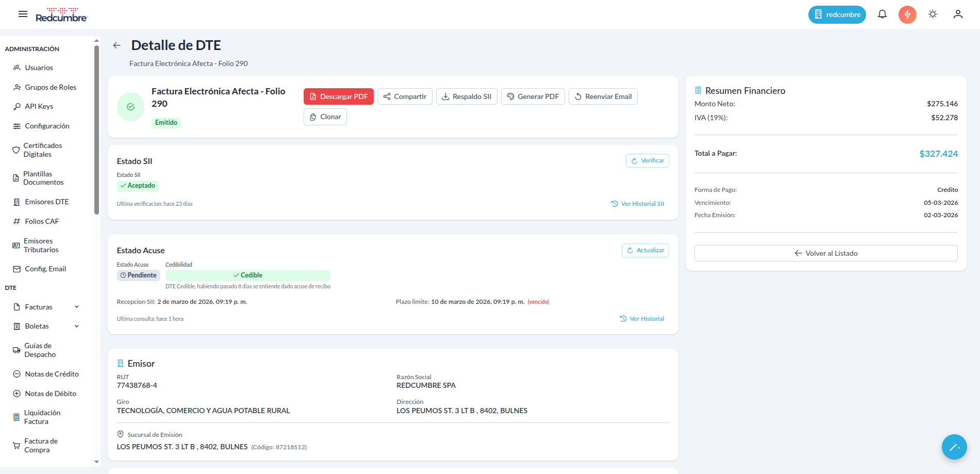Click the Folios CAF hash icon
980x474 pixels.
pos(16,221)
